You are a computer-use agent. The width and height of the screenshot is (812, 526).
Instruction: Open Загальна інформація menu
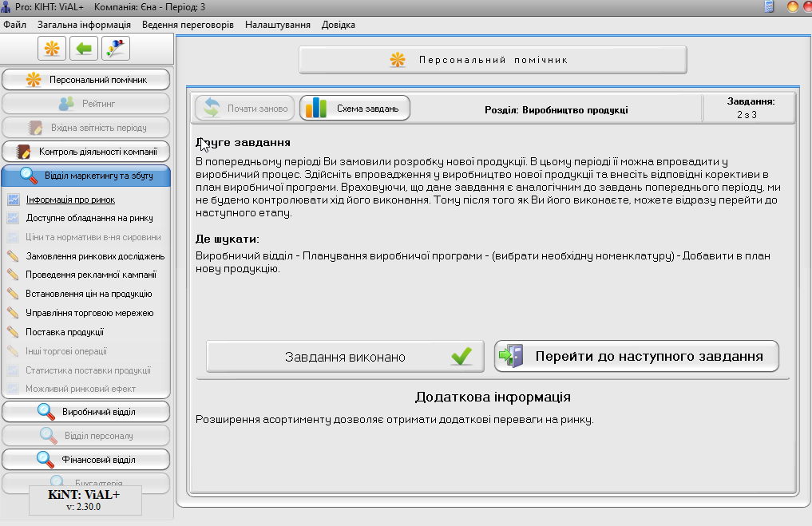click(84, 25)
